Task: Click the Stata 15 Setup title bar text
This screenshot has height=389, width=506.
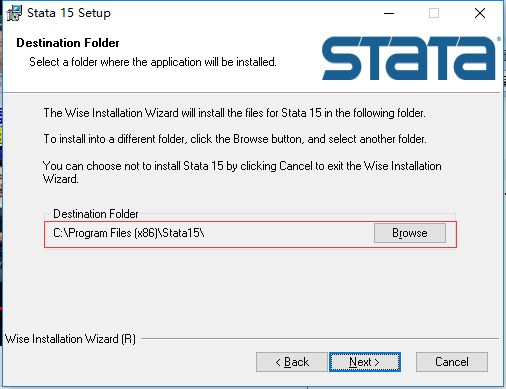Action: [69, 13]
